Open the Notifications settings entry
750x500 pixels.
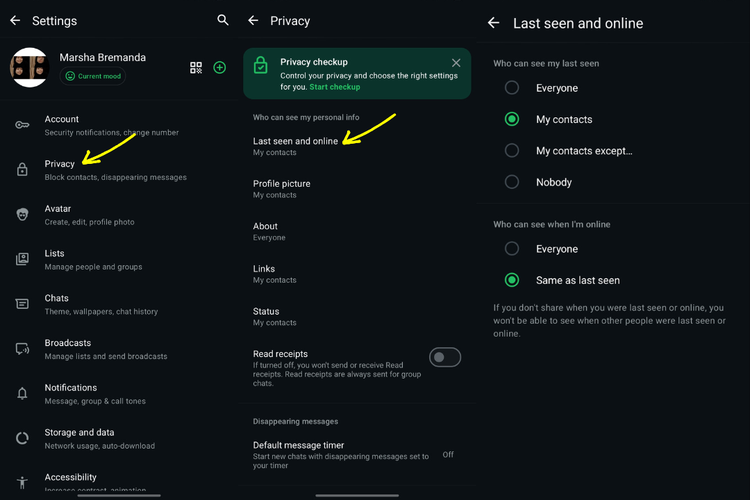[119, 394]
